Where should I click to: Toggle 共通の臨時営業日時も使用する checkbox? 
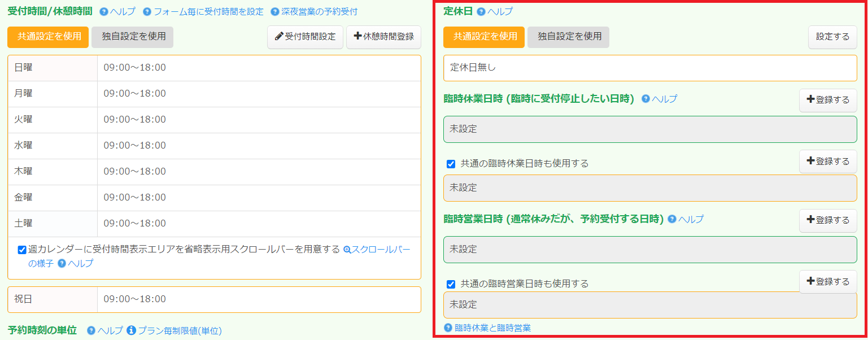point(451,284)
